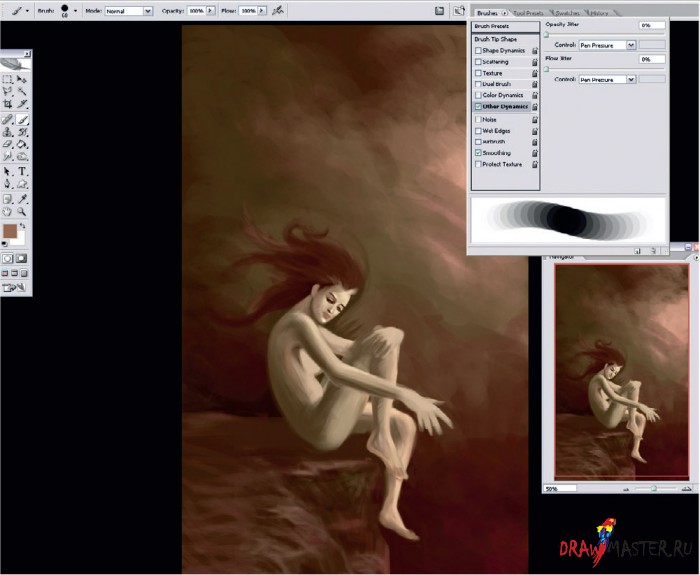Select the Rectangular Marquee tool
Image resolution: width=700 pixels, height=575 pixels.
click(x=8, y=79)
